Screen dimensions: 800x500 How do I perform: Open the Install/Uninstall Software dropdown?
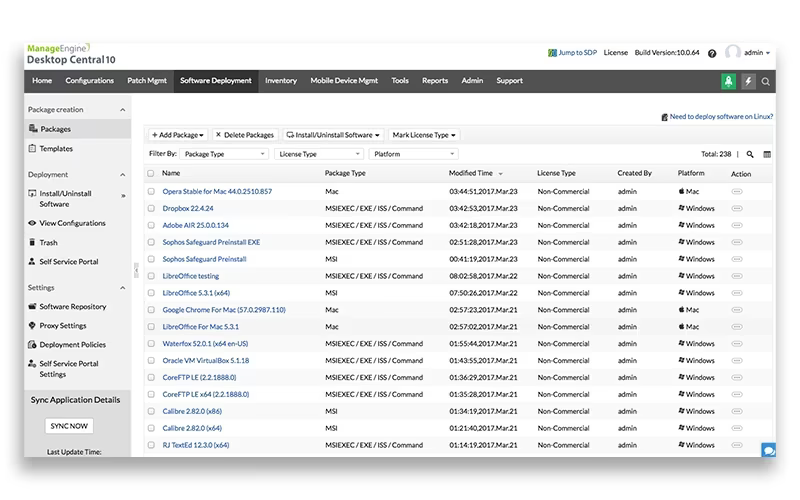click(x=333, y=135)
